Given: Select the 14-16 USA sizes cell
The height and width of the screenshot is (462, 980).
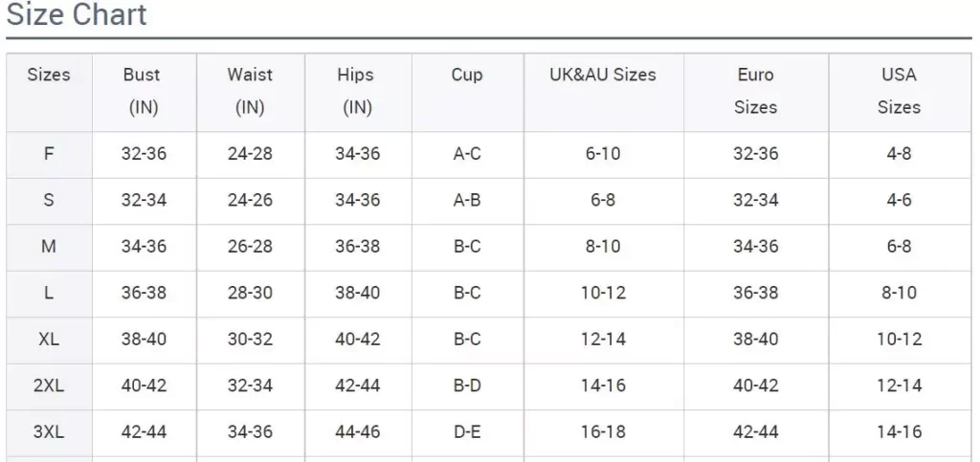Looking at the screenshot, I should coord(900,431).
